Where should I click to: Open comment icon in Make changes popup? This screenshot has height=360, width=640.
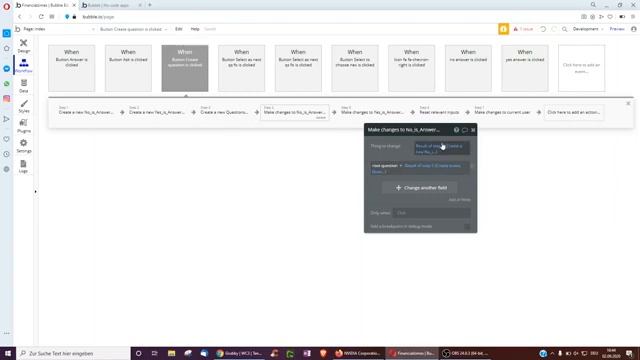pos(464,130)
